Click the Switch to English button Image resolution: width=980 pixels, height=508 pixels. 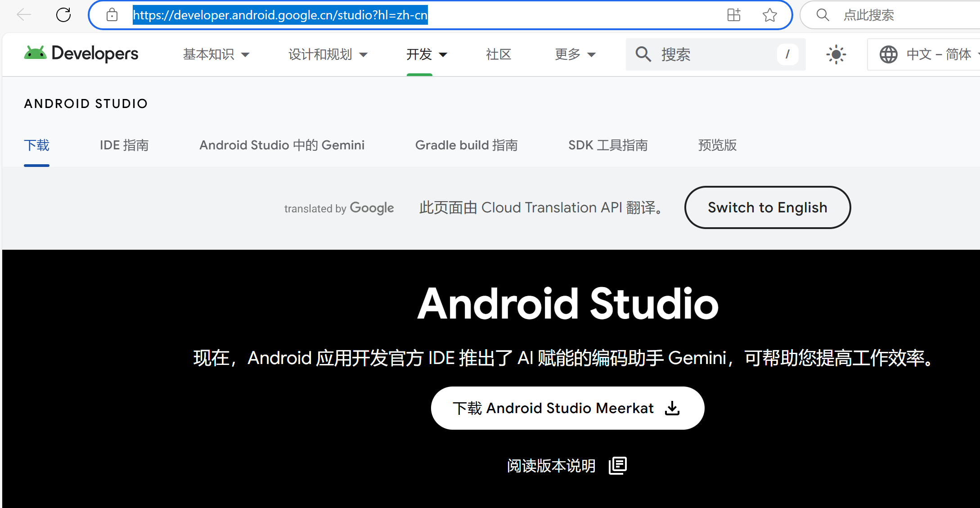coord(767,207)
